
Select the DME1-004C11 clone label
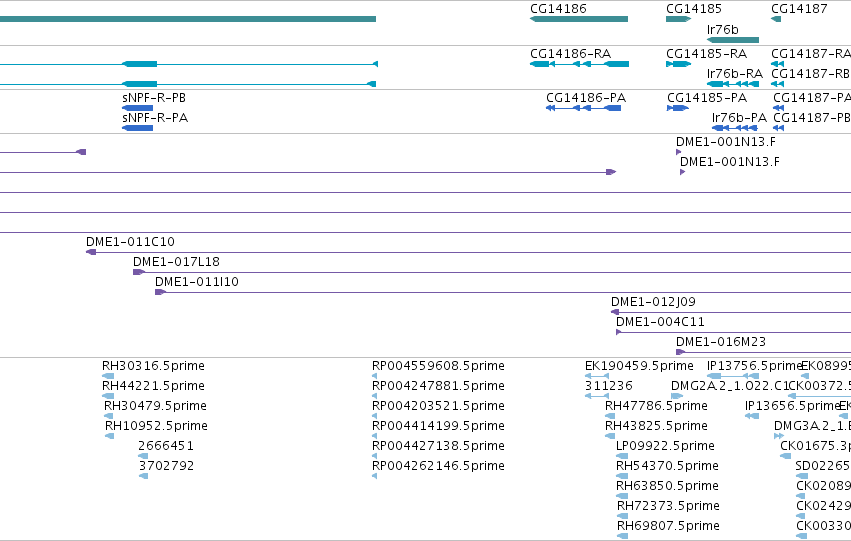[x=661, y=322]
